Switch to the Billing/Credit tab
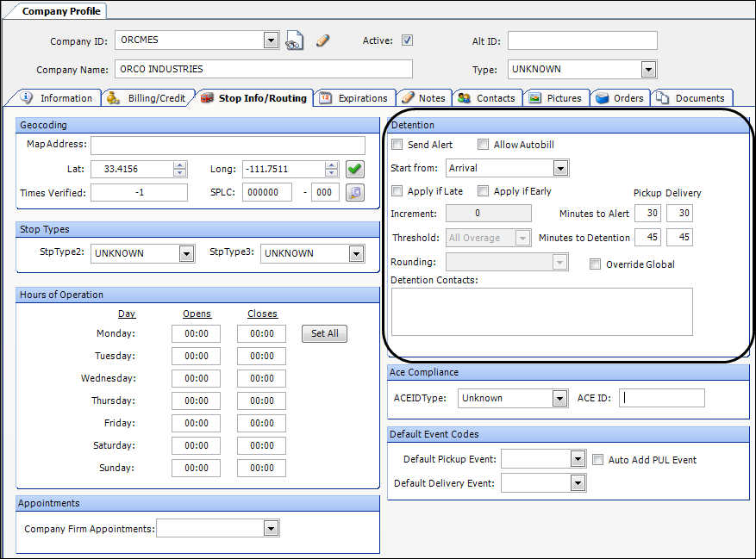This screenshot has height=559, width=756. (147, 98)
